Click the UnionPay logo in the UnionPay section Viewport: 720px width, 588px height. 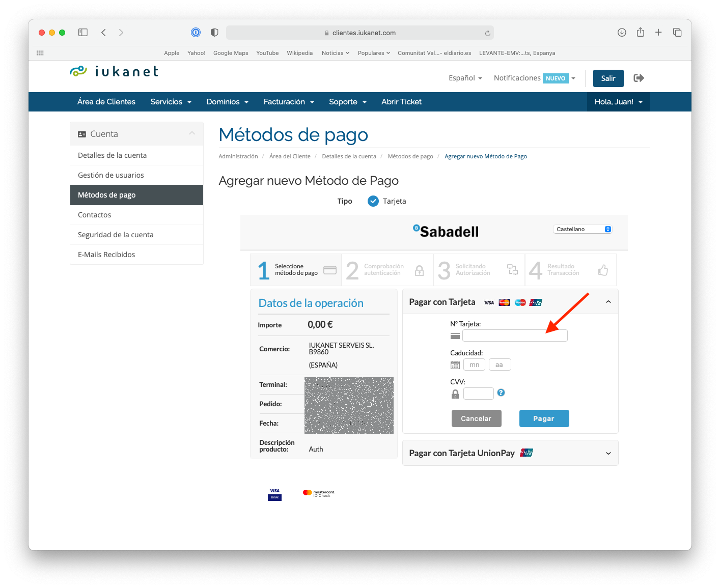pos(527,453)
